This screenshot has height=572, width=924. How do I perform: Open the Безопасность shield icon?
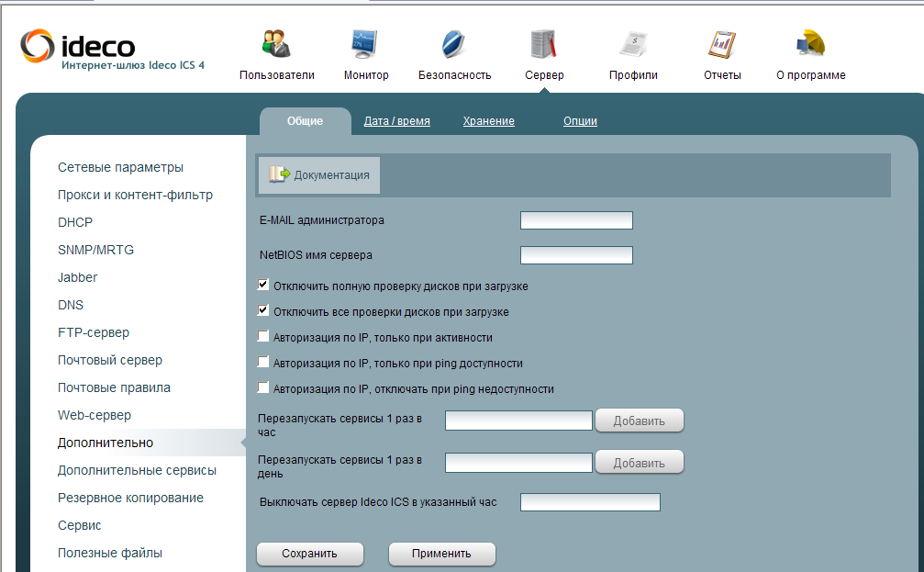point(453,44)
